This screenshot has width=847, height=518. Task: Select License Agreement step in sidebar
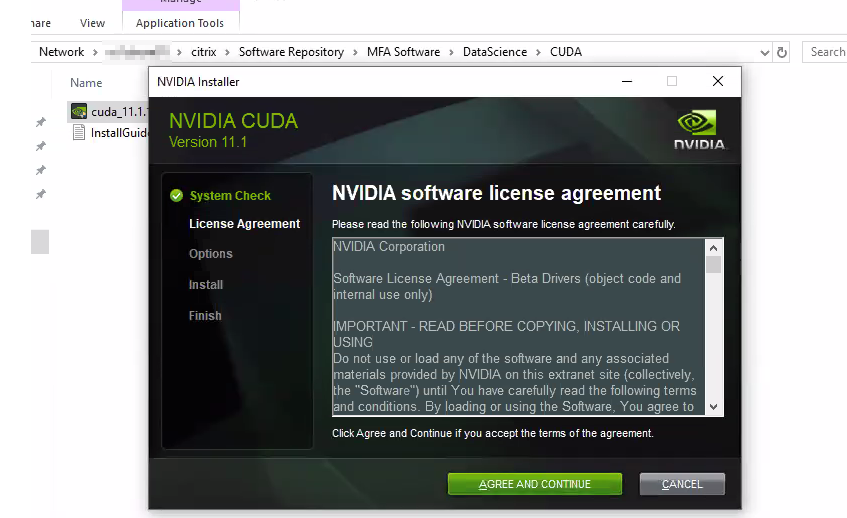click(244, 224)
